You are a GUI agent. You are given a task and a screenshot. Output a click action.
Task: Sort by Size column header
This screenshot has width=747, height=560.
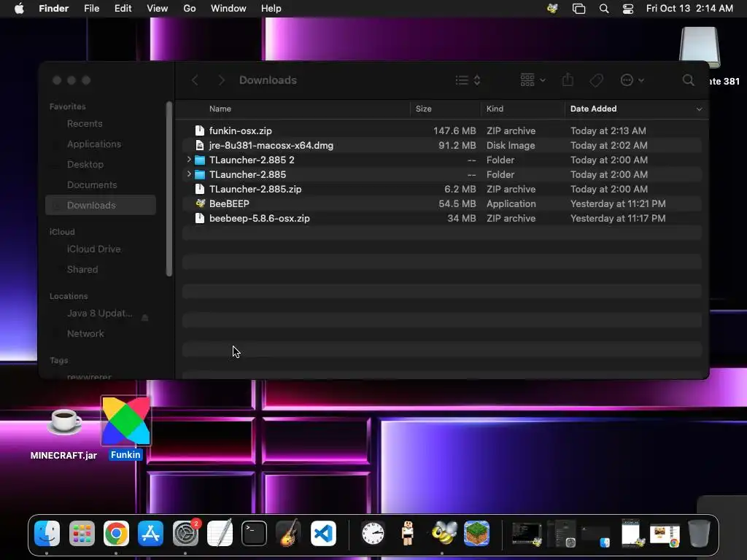point(424,109)
